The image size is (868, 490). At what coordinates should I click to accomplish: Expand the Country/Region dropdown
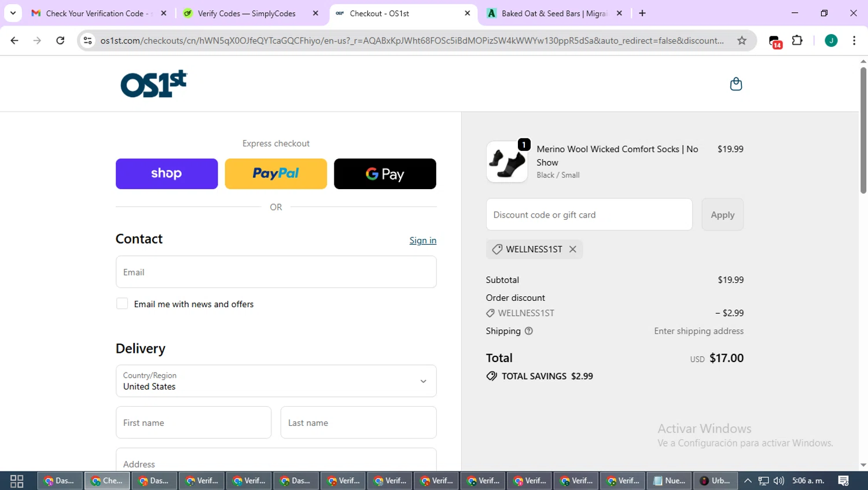(x=276, y=381)
